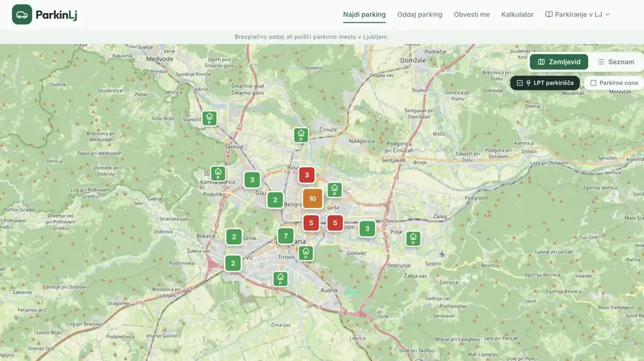This screenshot has width=644, height=361.
Task: Open house parking marker next to Trnovo
Action: [x=305, y=253]
